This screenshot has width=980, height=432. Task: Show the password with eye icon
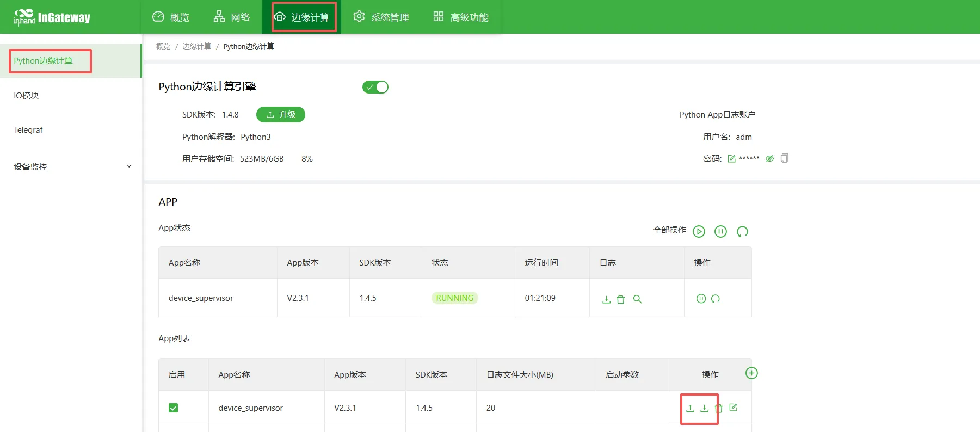point(769,159)
